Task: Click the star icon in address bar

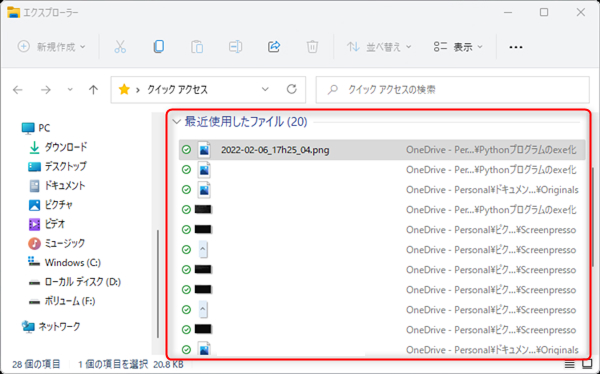Action: click(124, 90)
